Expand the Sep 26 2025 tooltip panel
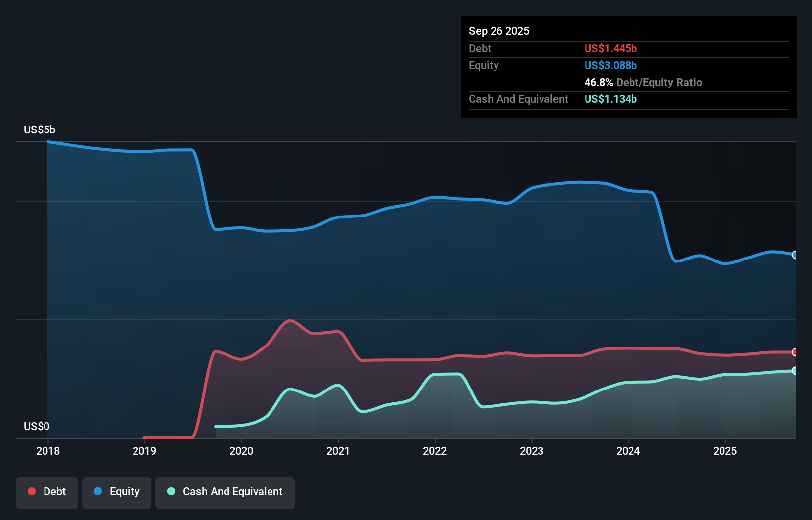The width and height of the screenshot is (812, 520). [499, 31]
